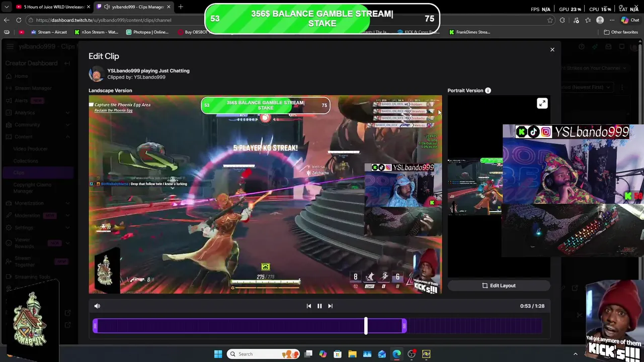Skip to previous frame in clip
The height and width of the screenshot is (362, 644).
[x=309, y=306]
